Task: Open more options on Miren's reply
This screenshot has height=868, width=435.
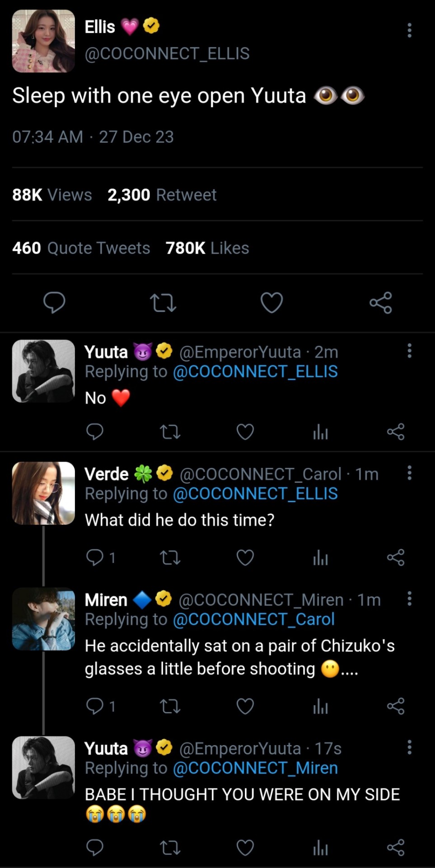Action: coord(409,599)
